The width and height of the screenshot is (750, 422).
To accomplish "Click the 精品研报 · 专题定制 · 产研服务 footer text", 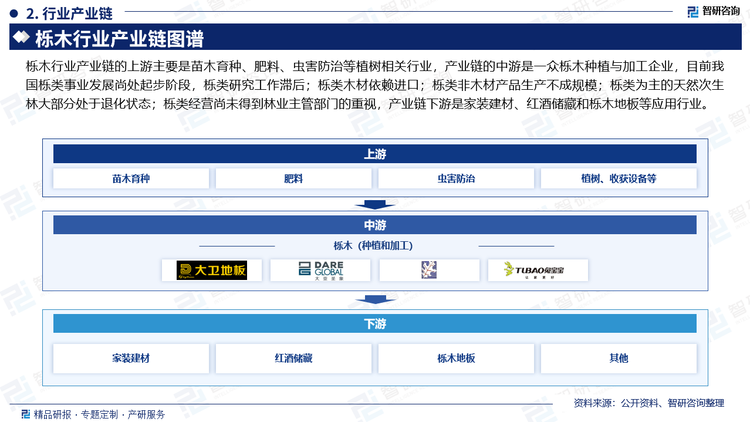I will 99,414.
